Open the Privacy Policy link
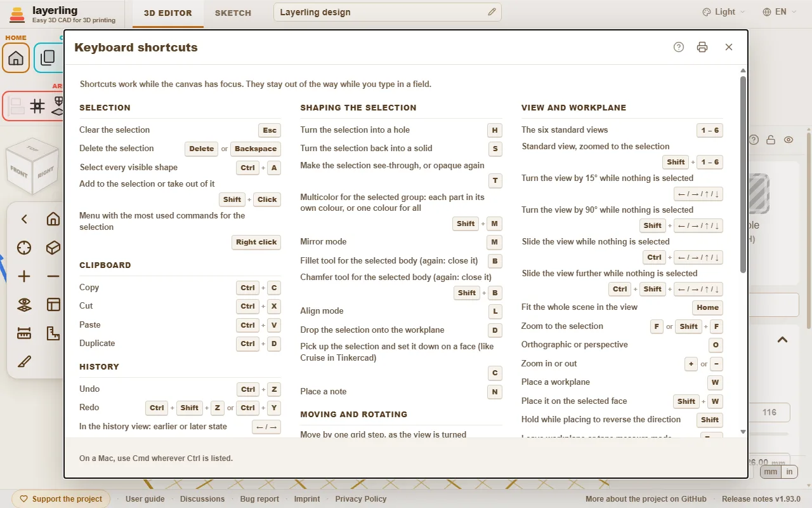The height and width of the screenshot is (508, 812). pos(361,499)
